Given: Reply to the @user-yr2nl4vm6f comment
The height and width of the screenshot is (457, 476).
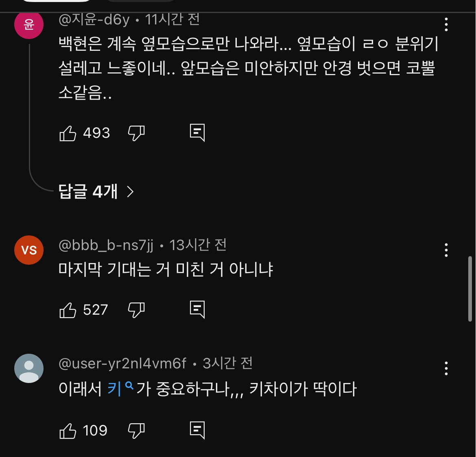Looking at the screenshot, I should [x=197, y=430].
